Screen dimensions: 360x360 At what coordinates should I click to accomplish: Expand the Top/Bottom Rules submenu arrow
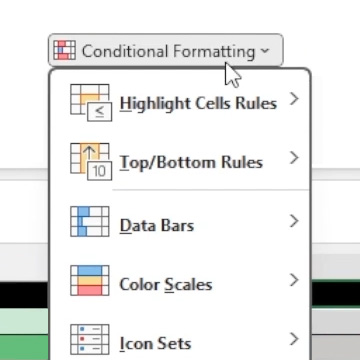pos(294,158)
